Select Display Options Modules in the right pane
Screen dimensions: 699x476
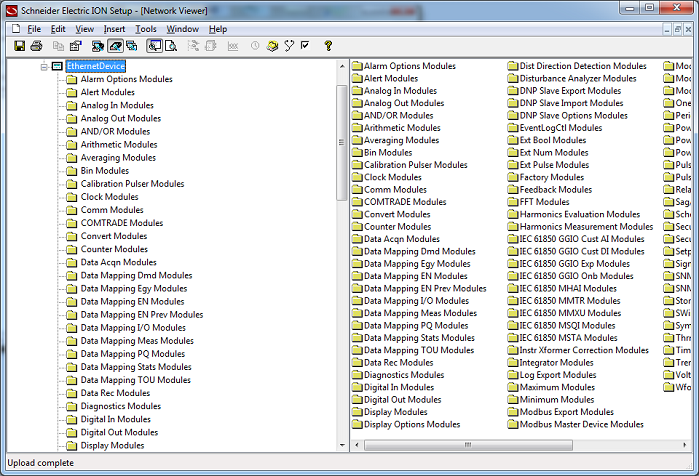click(412, 424)
